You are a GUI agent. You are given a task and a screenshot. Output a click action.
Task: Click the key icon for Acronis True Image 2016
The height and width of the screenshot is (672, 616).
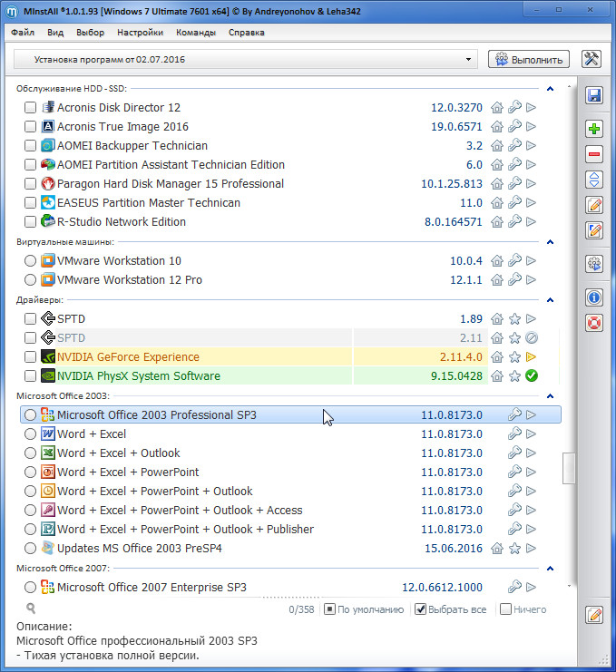(514, 126)
